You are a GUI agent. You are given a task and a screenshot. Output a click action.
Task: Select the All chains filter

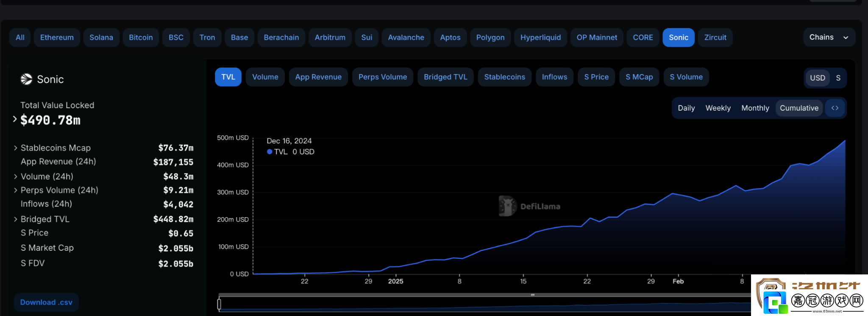point(20,38)
